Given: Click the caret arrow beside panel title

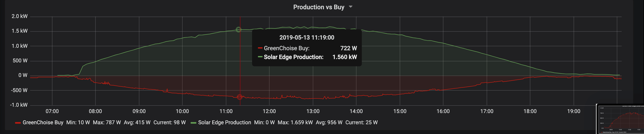Looking at the screenshot, I should (350, 7).
